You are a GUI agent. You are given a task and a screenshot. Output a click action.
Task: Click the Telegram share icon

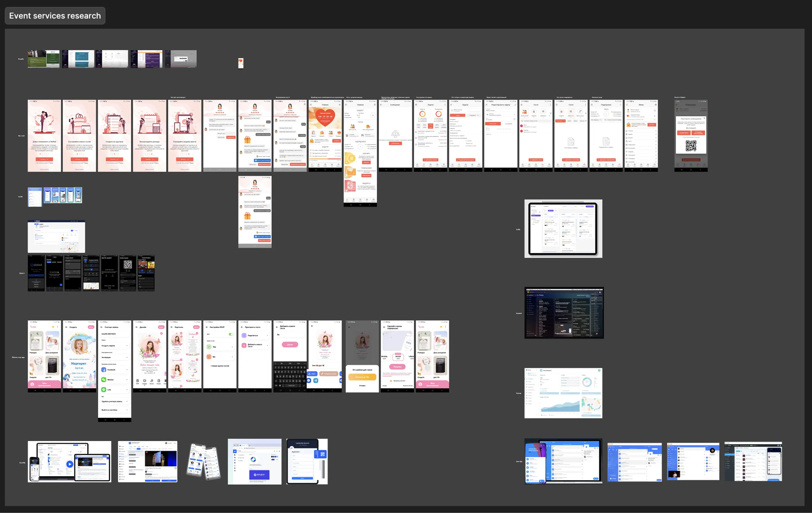316,381
